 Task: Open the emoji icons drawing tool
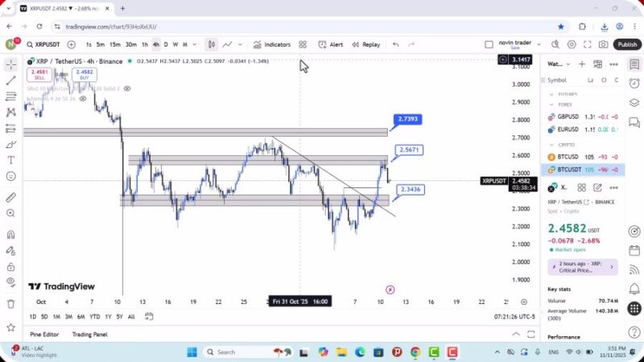10,176
